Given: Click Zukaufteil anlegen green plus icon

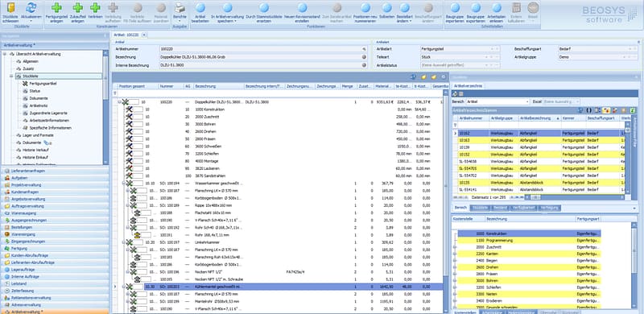Looking at the screenshot, I should click(77, 7).
